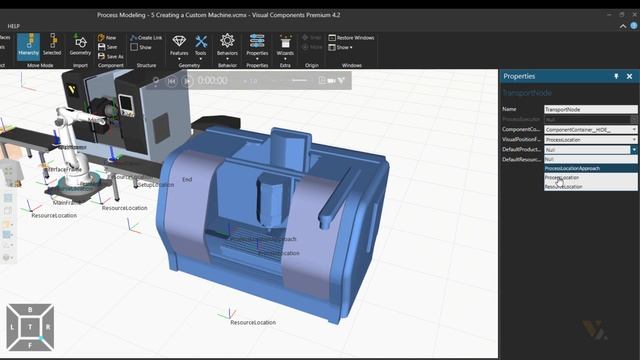The height and width of the screenshot is (360, 640).
Task: Click Back face of view cube
Action: (30, 310)
